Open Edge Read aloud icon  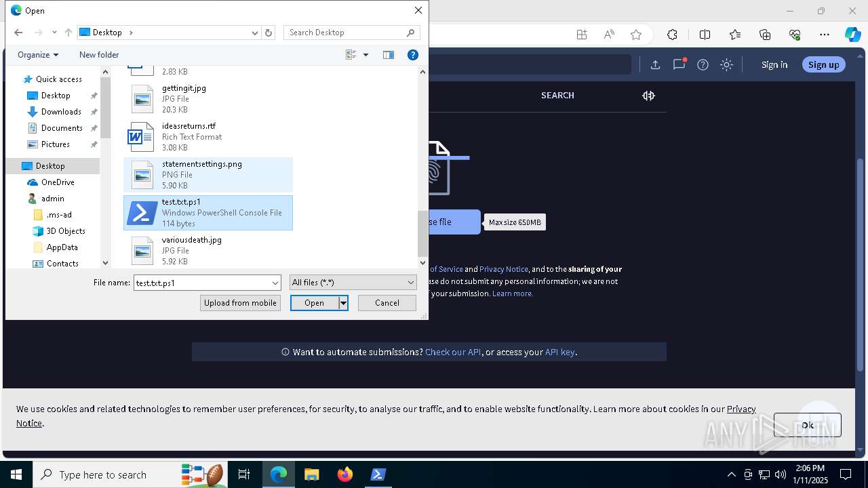tap(609, 35)
